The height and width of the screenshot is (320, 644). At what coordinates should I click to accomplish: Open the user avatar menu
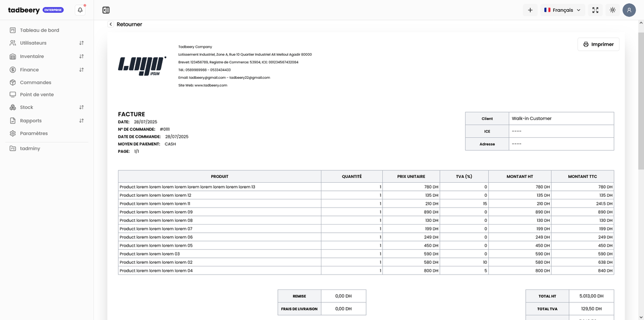(x=629, y=10)
